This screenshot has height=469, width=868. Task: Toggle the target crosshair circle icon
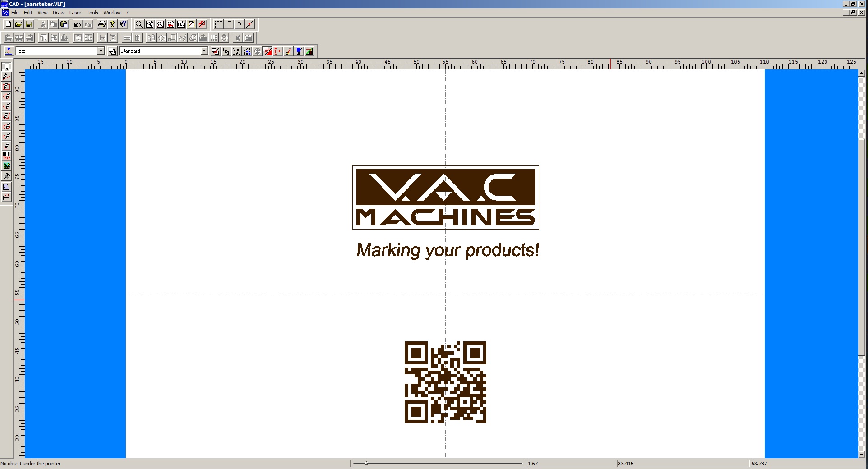[x=257, y=51]
